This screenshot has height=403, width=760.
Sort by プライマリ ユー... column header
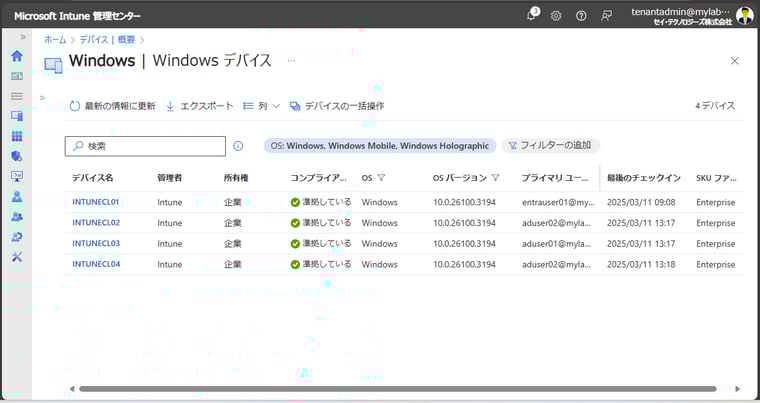pyautogui.click(x=555, y=178)
